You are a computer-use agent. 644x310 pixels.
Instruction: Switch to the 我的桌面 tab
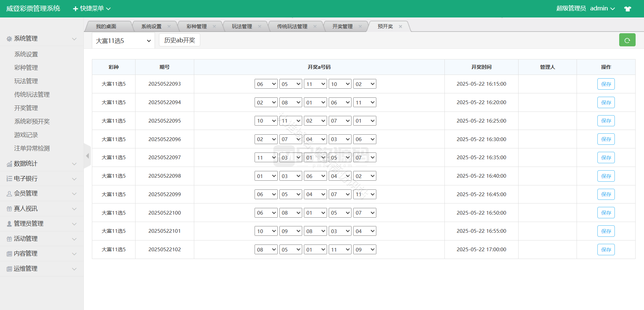tap(106, 27)
